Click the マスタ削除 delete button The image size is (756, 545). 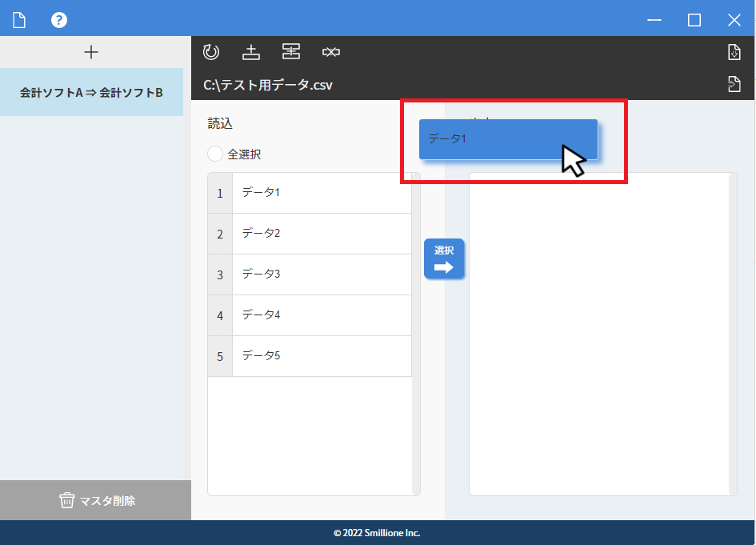95,500
